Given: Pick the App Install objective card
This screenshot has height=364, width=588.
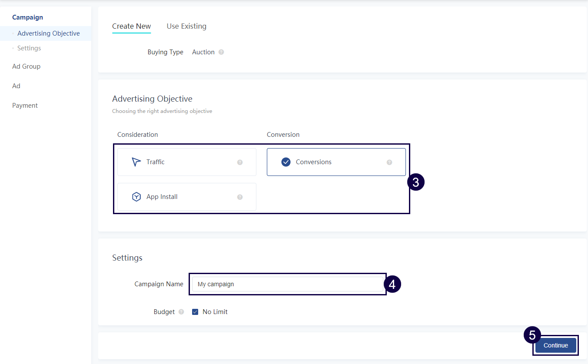Looking at the screenshot, I should point(186,197).
